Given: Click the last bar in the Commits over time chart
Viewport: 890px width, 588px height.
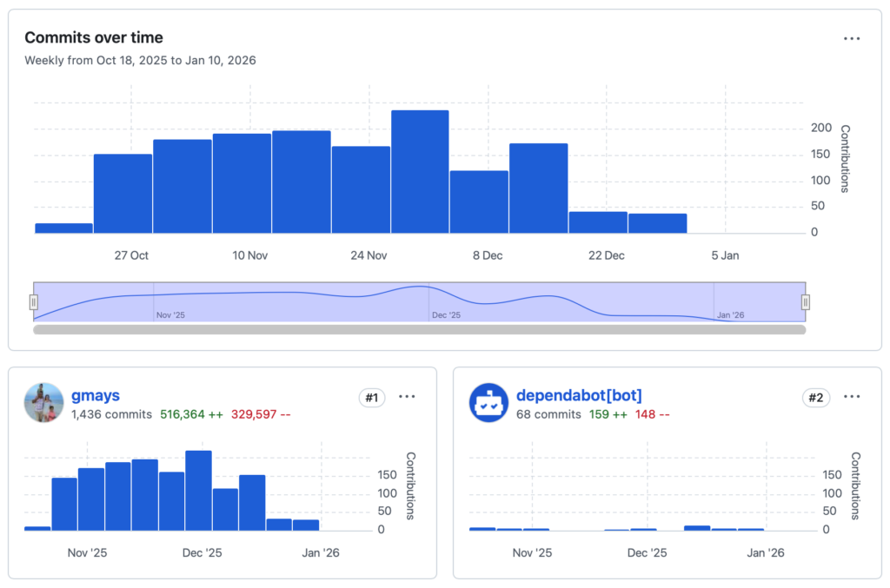Looking at the screenshot, I should tap(657, 223).
